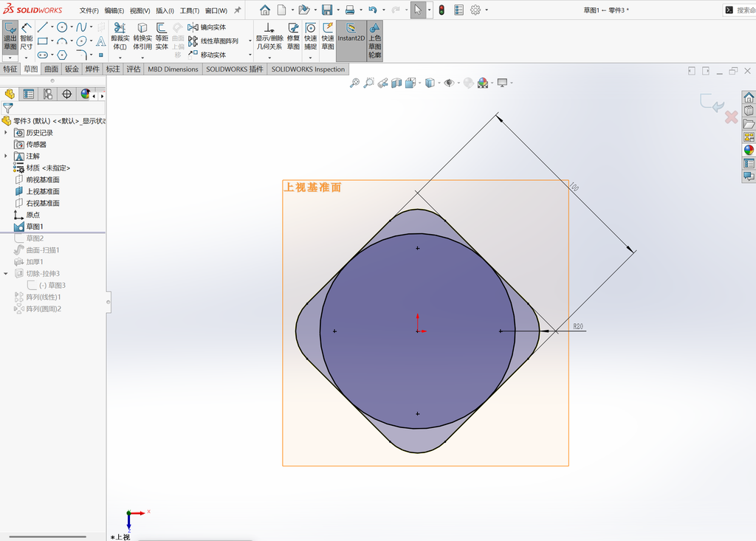Image resolution: width=756 pixels, height=541 pixels.
Task: Open dropdown arrow beside Spline tool
Action: coord(91,27)
